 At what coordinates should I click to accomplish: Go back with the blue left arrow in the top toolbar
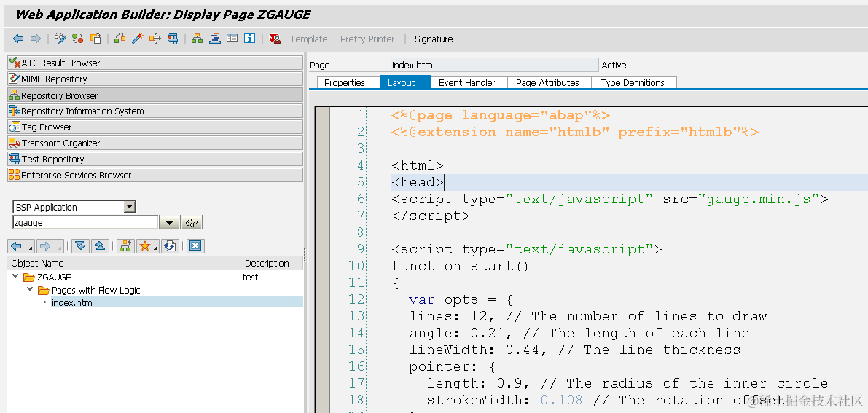coord(18,38)
